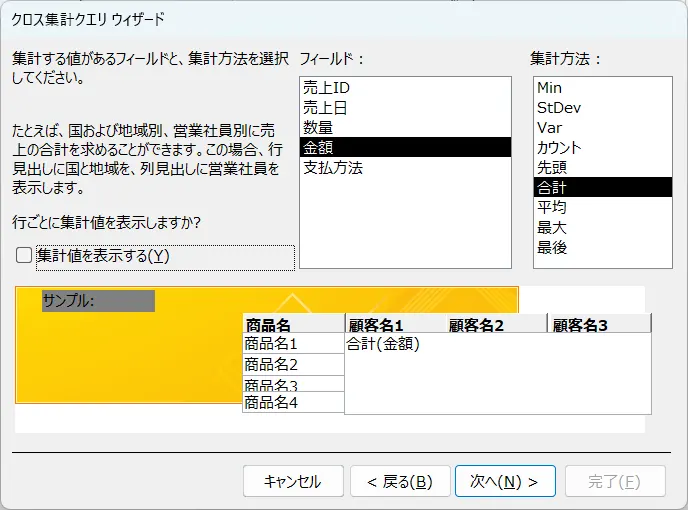The height and width of the screenshot is (510, 688).
Task: Select 最大 in the 集計方法 list
Action: point(602,227)
